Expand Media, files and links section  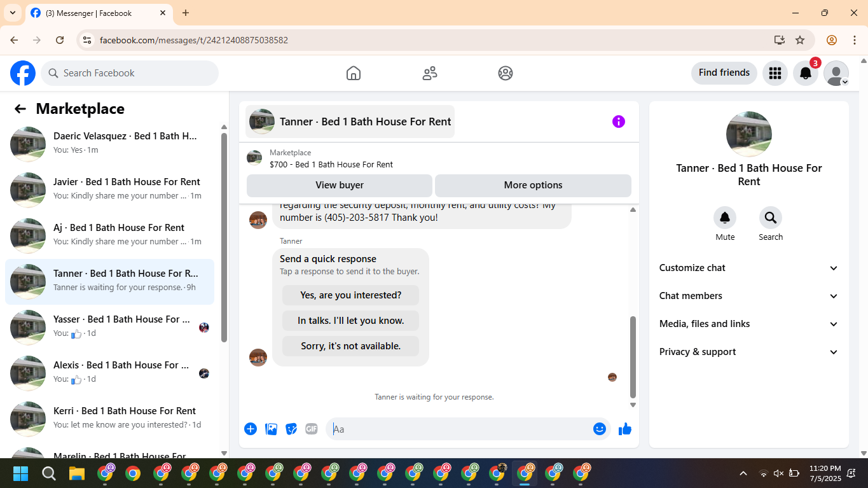click(749, 324)
